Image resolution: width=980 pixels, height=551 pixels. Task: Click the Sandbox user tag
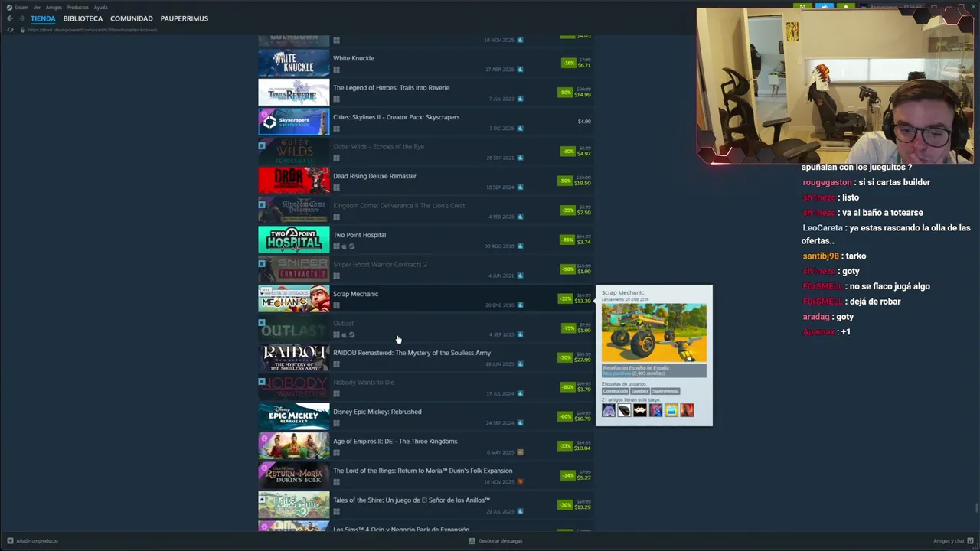[x=639, y=391]
